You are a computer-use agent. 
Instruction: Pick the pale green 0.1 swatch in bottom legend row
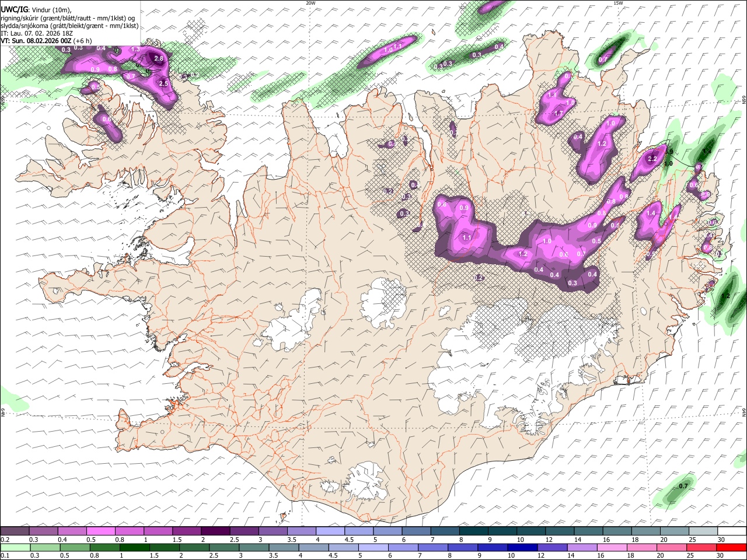pyautogui.click(x=15, y=548)
